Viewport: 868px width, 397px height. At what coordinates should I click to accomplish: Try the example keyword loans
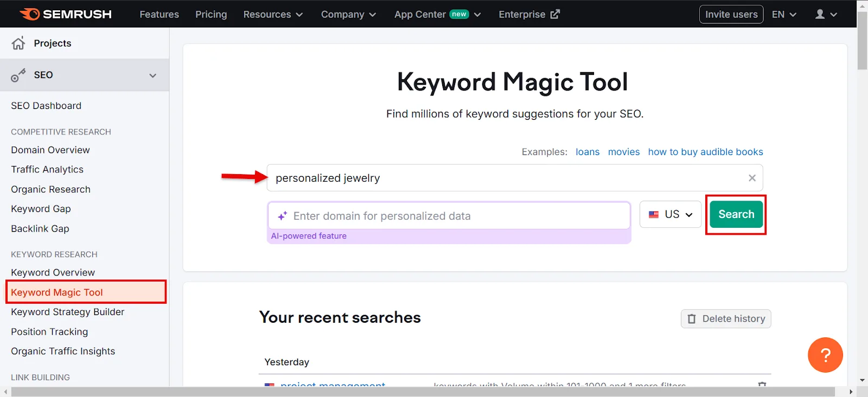tap(588, 152)
